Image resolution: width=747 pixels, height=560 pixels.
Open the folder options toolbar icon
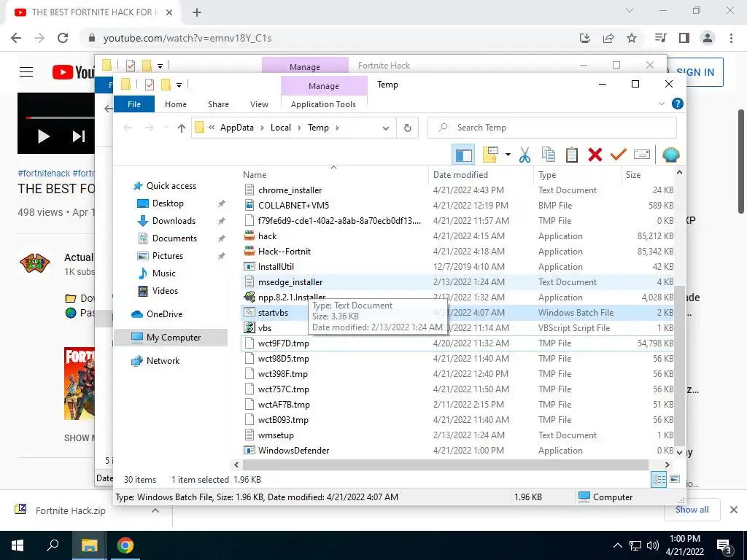pos(490,155)
